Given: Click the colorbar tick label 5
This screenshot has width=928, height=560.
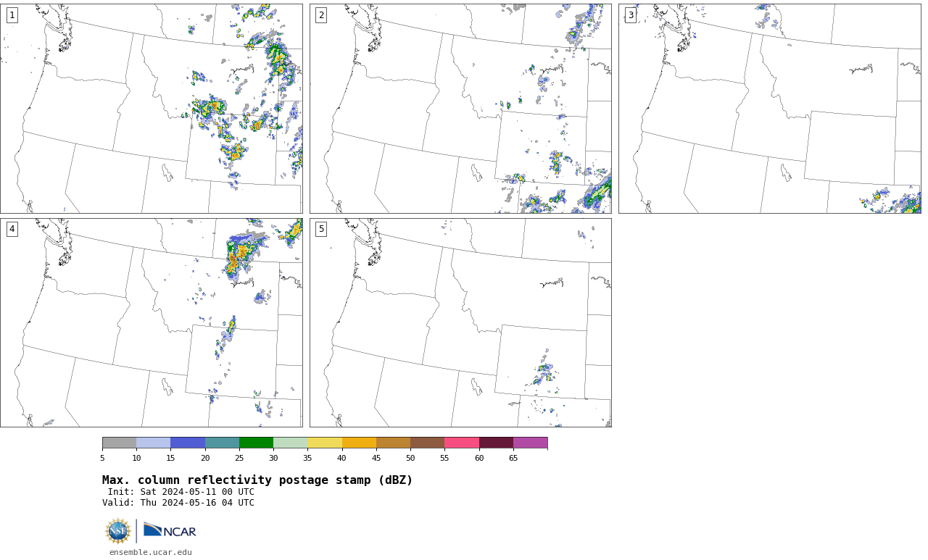Looking at the screenshot, I should pos(102,458).
